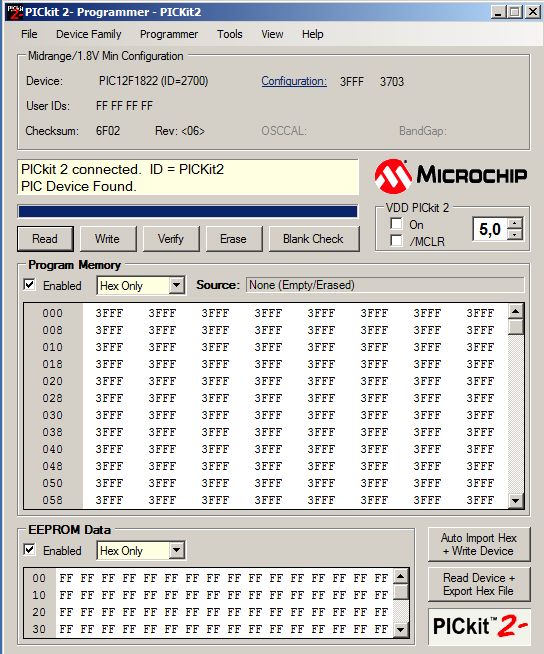Click the Program Memory address 010
This screenshot has width=544, height=654.
point(53,347)
